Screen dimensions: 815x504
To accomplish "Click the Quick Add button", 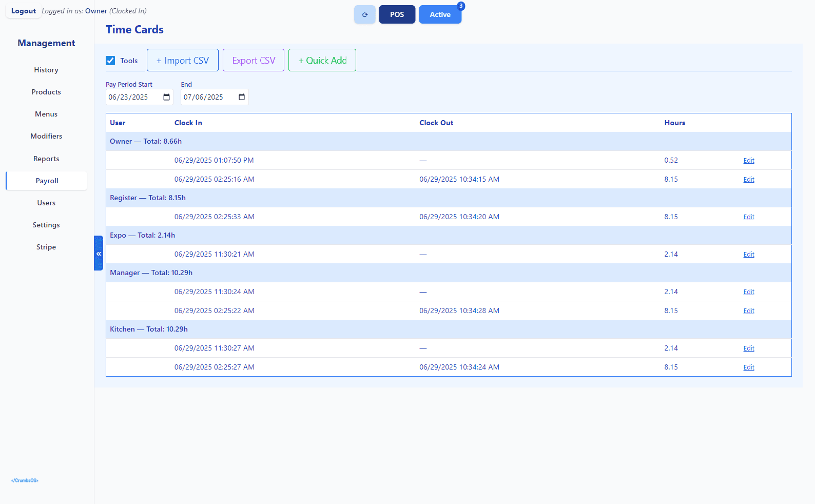I will 322,60.
